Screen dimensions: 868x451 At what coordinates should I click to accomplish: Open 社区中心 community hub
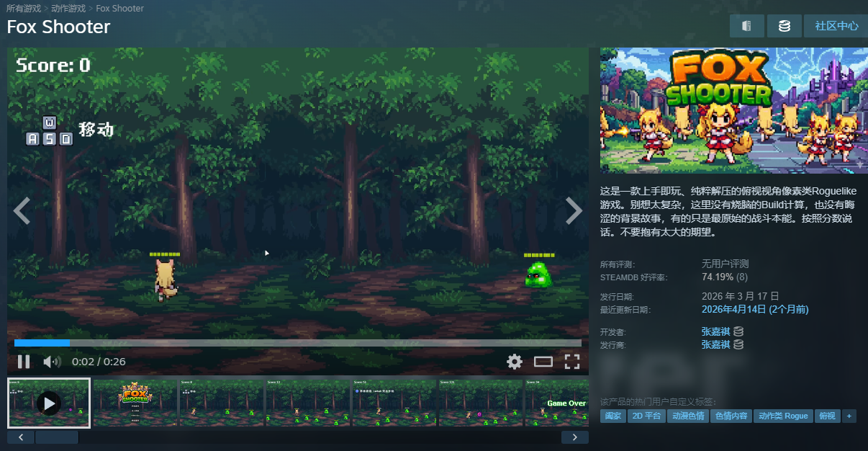tap(836, 26)
